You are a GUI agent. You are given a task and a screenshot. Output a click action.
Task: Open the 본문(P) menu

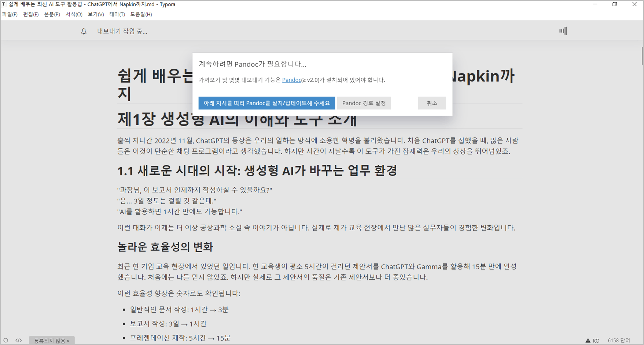(x=52, y=14)
